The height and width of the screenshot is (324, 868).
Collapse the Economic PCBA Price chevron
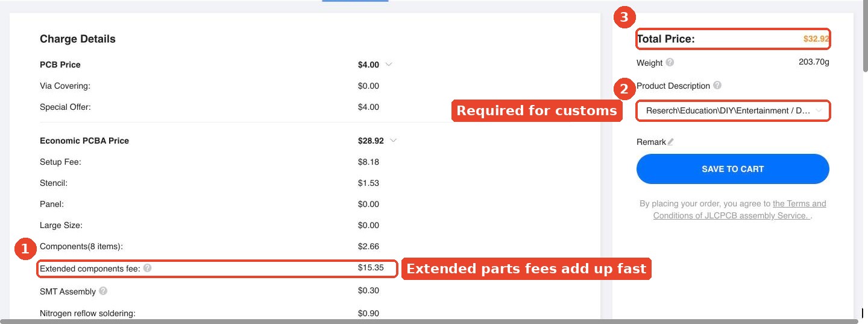pos(393,141)
